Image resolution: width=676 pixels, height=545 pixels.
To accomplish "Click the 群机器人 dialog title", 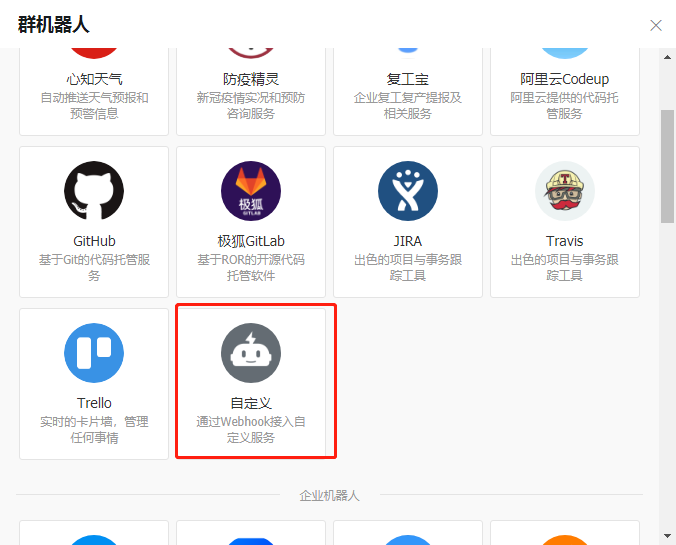I will click(53, 25).
